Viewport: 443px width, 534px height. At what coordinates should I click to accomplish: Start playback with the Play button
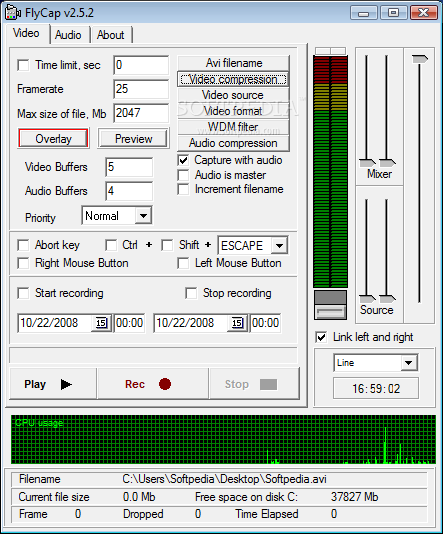click(x=53, y=384)
